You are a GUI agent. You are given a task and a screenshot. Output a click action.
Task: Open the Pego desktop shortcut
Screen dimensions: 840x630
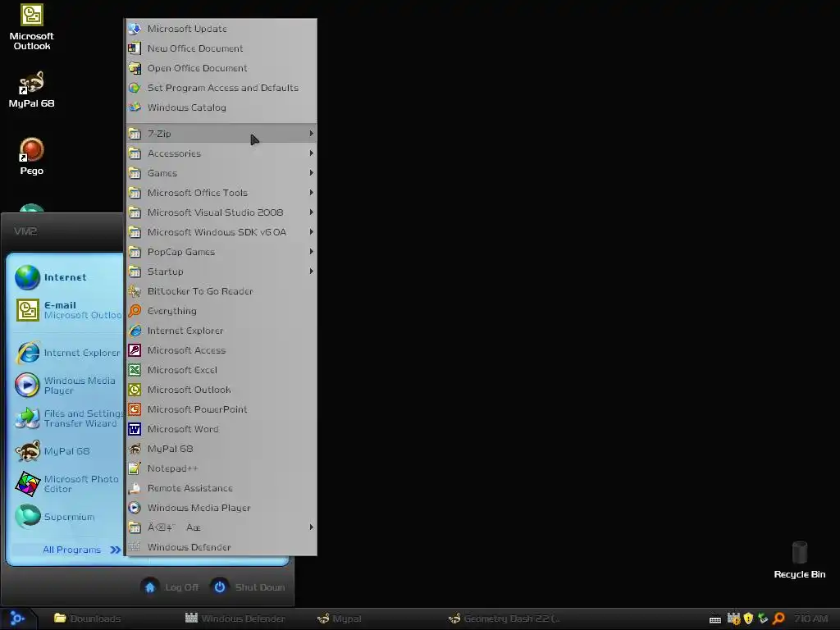32,157
